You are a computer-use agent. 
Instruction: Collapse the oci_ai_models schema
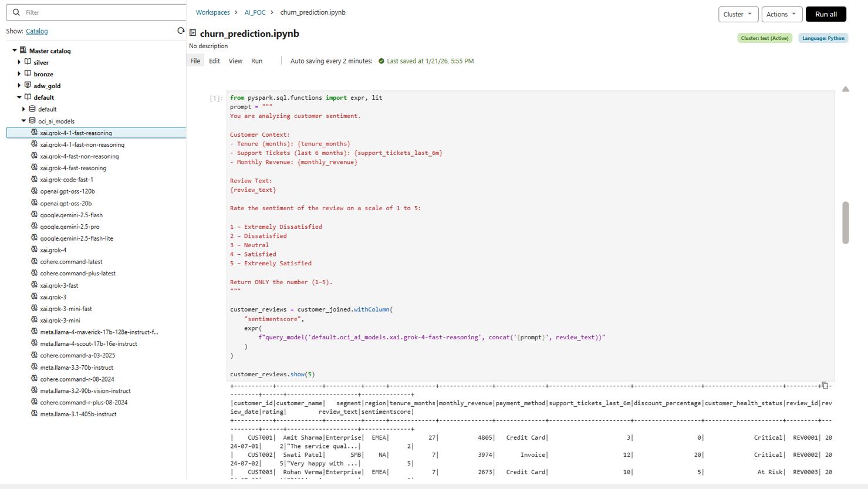24,121
